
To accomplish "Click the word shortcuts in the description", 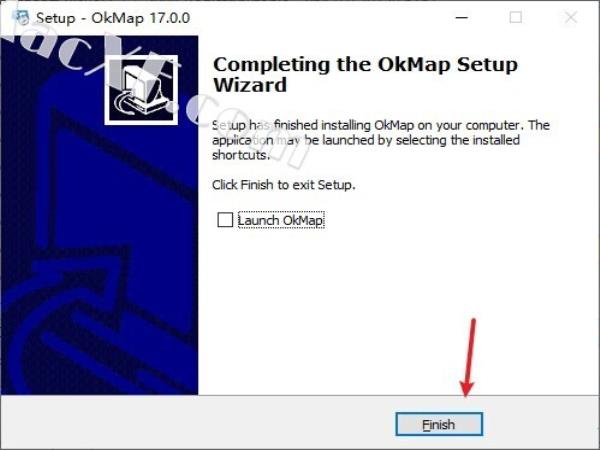I will [241, 155].
